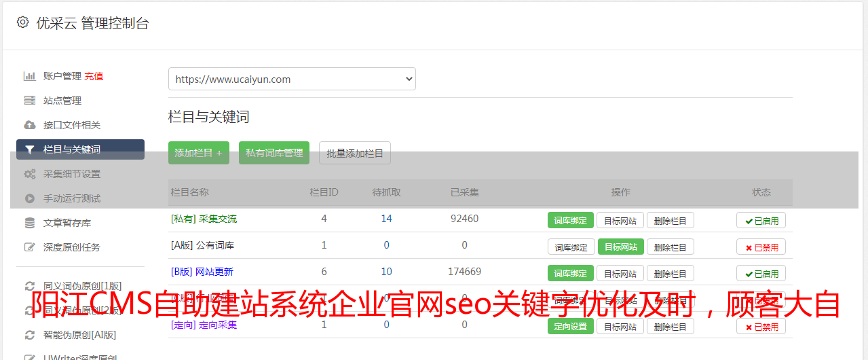868x360 pixels.
Task: Click the gears icon for 采集细节设置
Action: click(x=30, y=174)
